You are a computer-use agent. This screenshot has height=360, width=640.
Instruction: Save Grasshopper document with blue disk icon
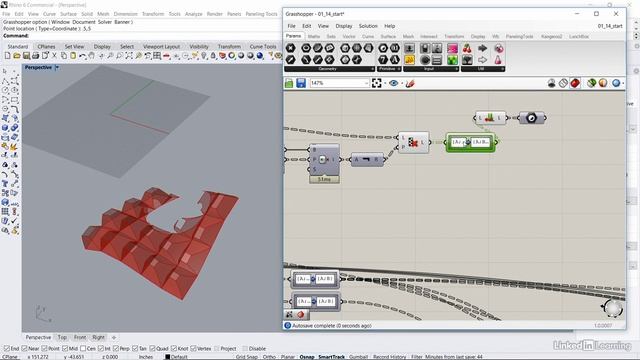301,83
